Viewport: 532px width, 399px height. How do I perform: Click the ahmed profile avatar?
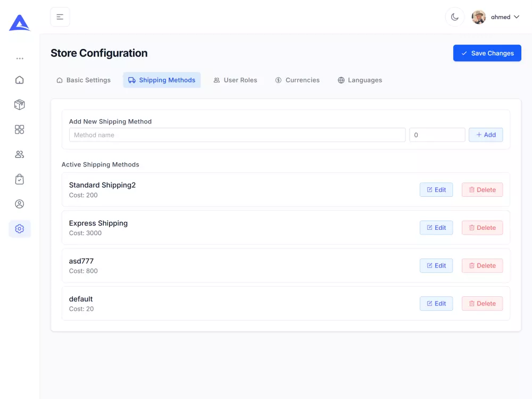(x=479, y=17)
